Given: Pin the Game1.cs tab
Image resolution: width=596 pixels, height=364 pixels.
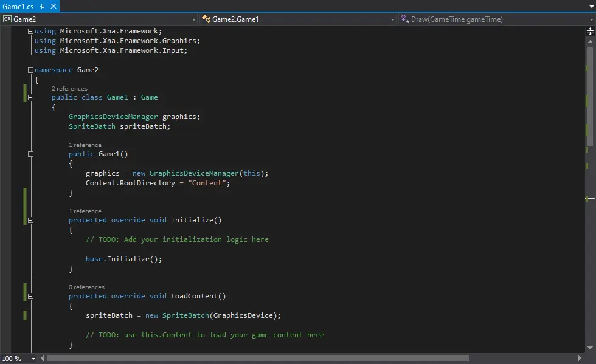Looking at the screenshot, I should (42, 7).
